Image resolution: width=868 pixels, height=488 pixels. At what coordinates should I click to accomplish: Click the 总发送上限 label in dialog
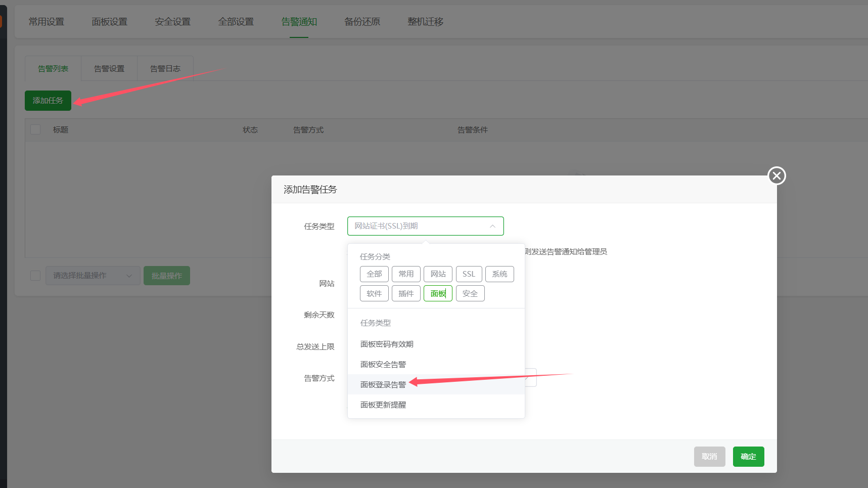(315, 346)
